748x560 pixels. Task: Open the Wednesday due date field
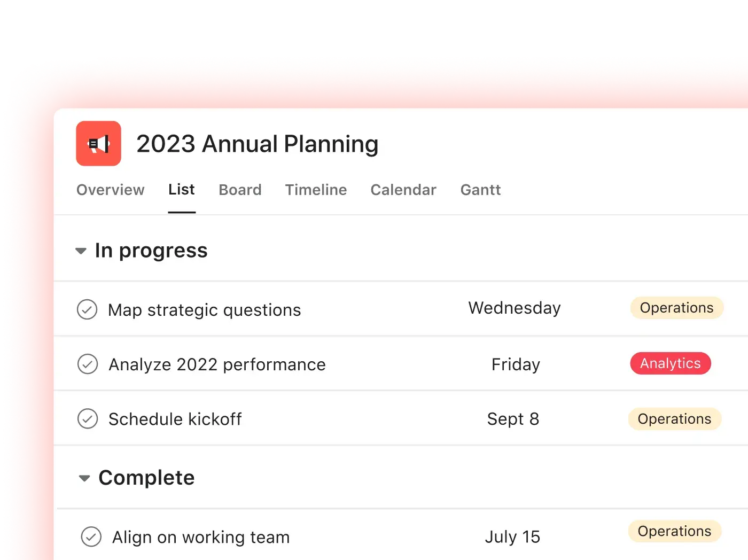pyautogui.click(x=515, y=308)
